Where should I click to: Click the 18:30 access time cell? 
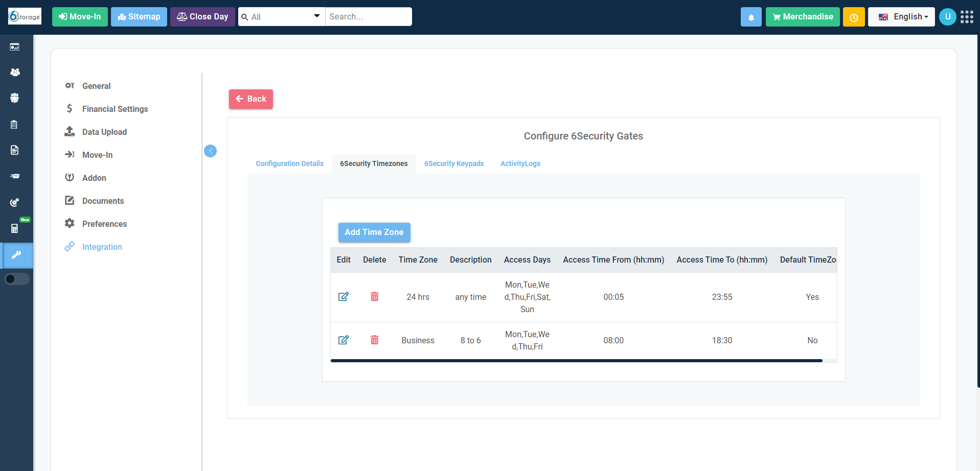point(722,341)
